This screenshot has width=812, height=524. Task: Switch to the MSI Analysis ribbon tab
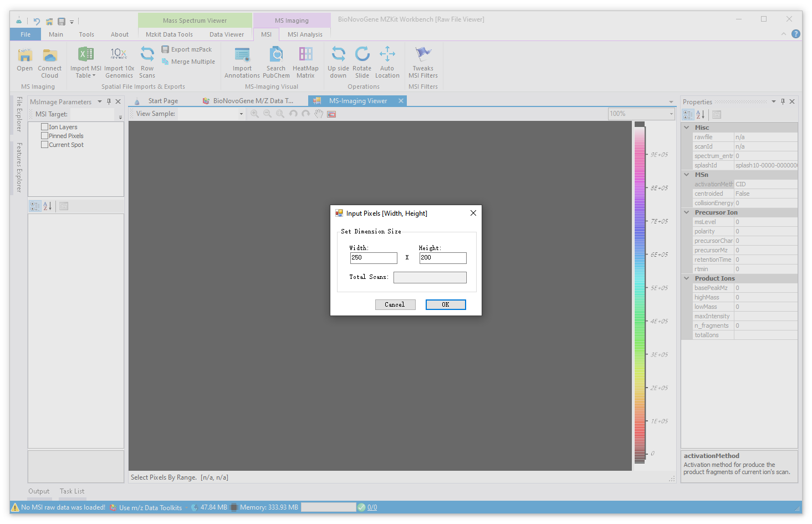(305, 34)
